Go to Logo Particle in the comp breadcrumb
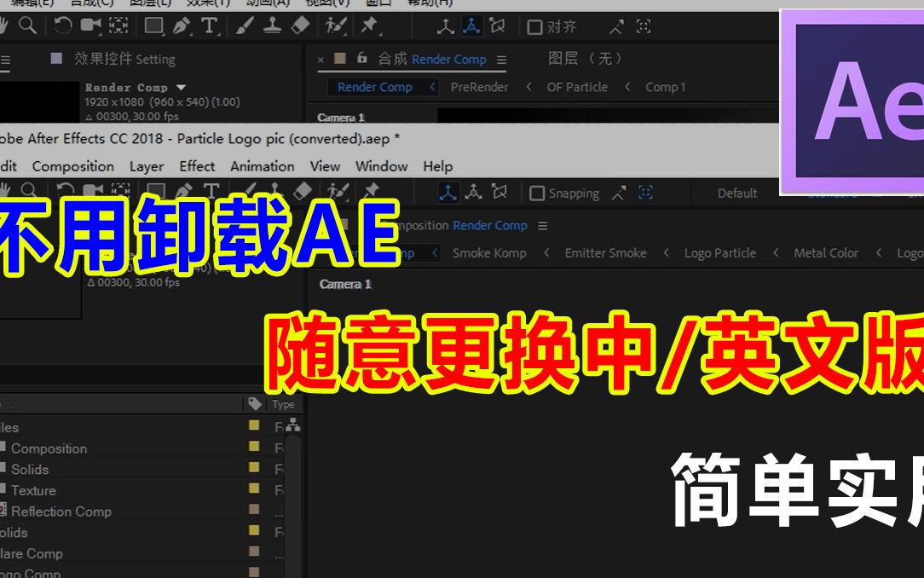Image resolution: width=924 pixels, height=578 pixels. pos(720,253)
